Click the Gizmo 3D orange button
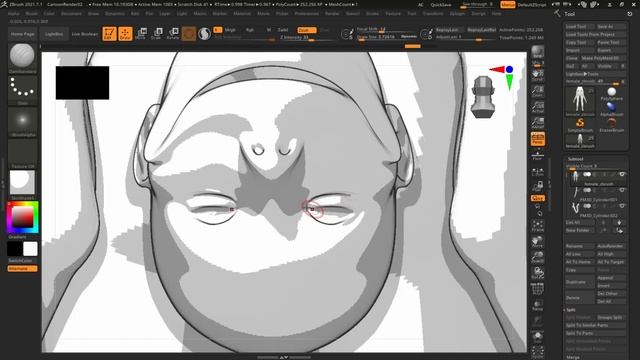640x360 pixels. pyautogui.click(x=189, y=33)
